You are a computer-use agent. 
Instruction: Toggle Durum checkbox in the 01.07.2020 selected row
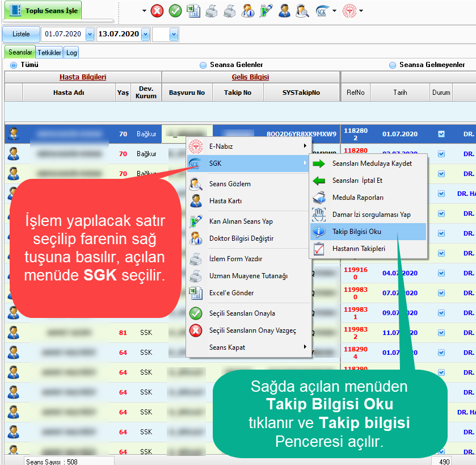point(441,134)
